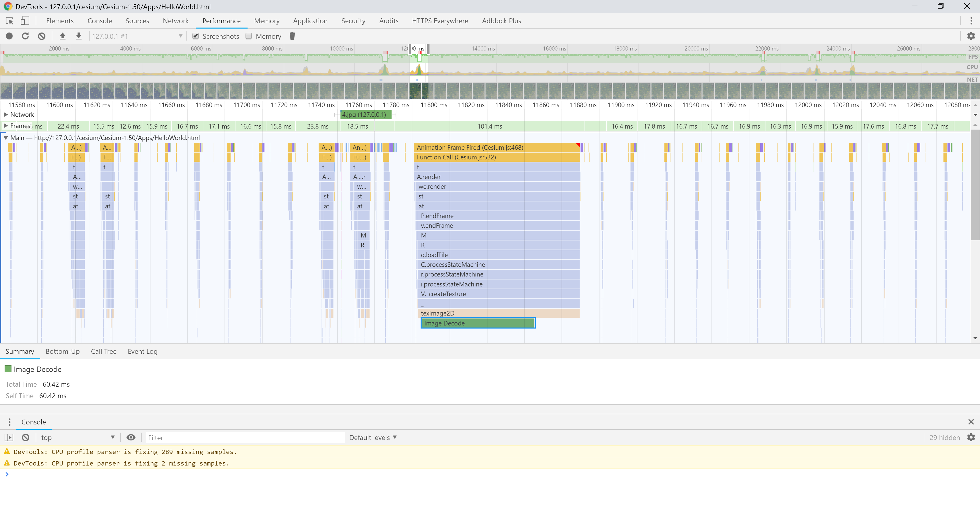The image size is (980, 528).
Task: Click the clear recording icon
Action: [x=42, y=36]
